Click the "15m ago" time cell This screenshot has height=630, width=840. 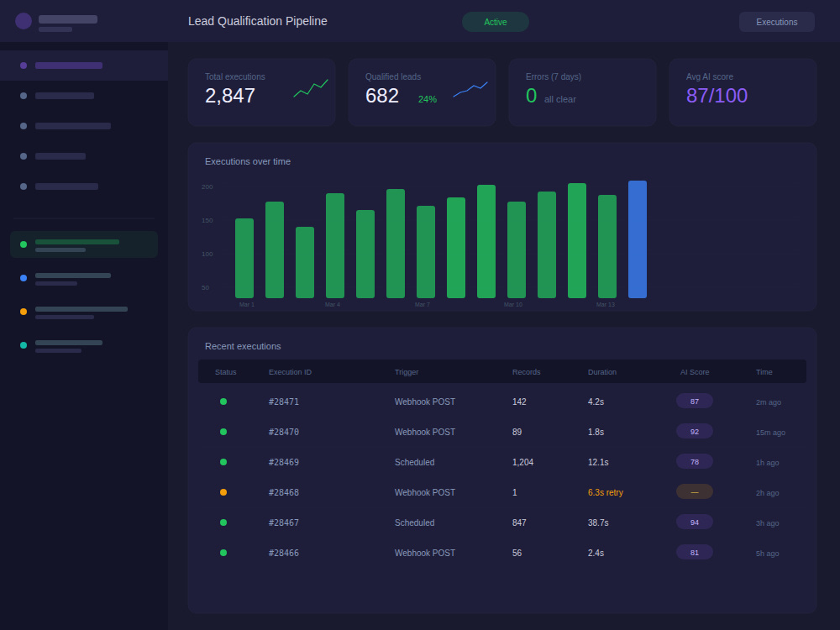(770, 433)
